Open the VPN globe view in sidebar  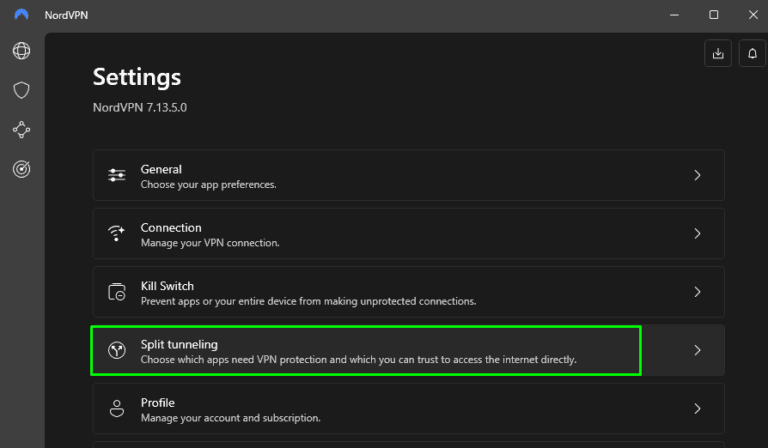21,51
